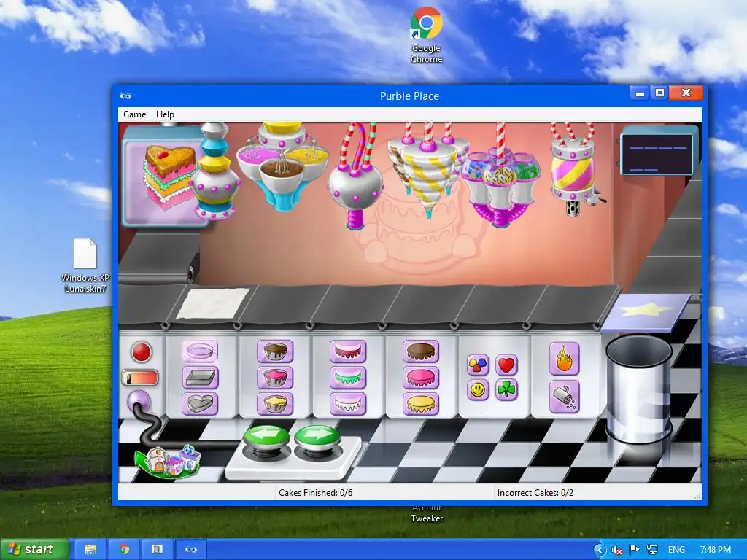This screenshot has width=747, height=560.
Task: Switch to Purble Place taskbar button
Action: [x=191, y=550]
